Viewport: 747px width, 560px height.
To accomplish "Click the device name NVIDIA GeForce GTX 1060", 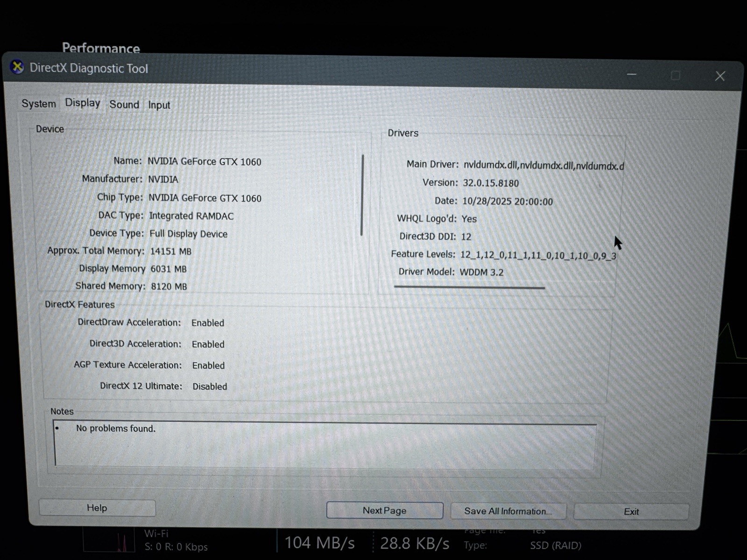I will coord(204,162).
